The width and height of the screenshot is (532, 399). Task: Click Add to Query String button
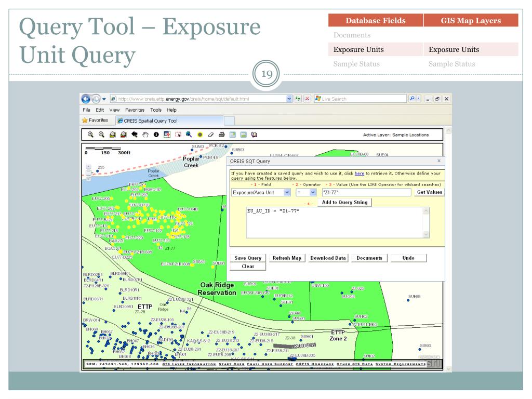pyautogui.click(x=345, y=202)
